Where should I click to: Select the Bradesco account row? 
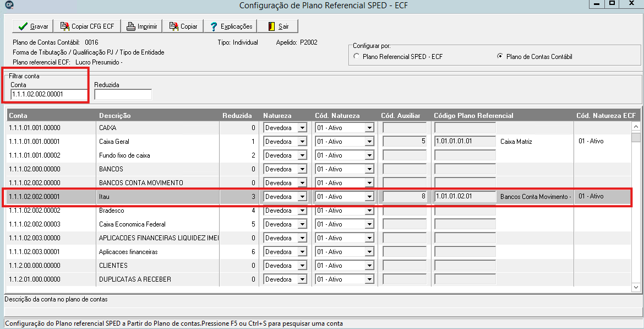319,211
